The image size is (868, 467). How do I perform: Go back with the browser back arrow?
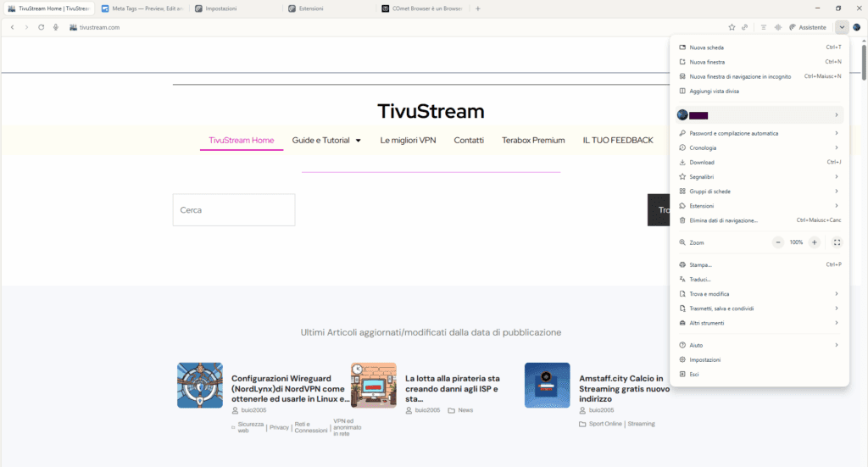coord(12,27)
